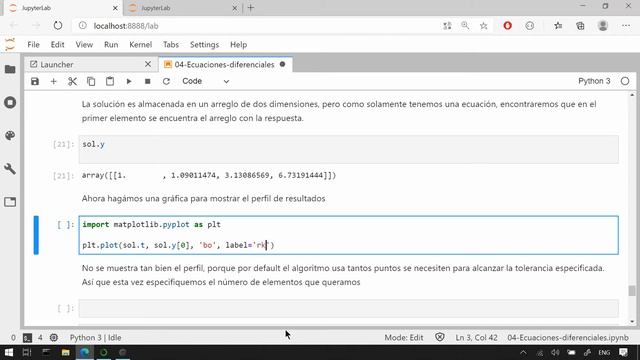The image size is (640, 360).
Task: Click the 'No se muestra tan bien' paragraph
Action: pos(343,275)
